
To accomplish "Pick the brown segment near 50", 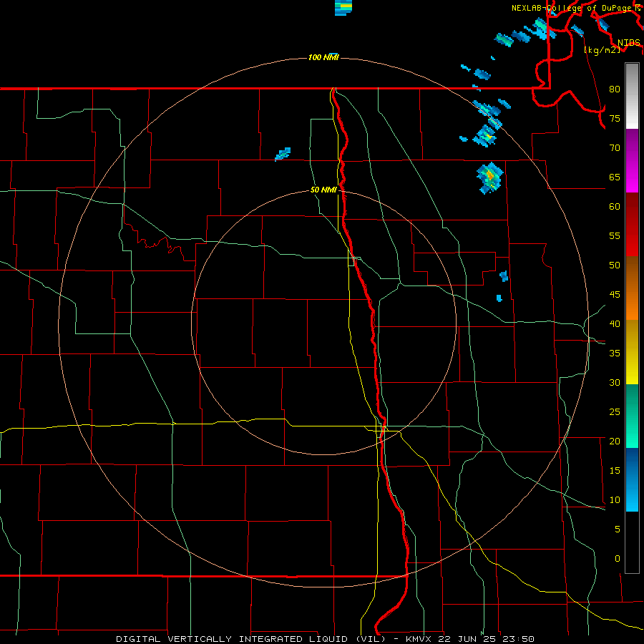I will [632, 273].
